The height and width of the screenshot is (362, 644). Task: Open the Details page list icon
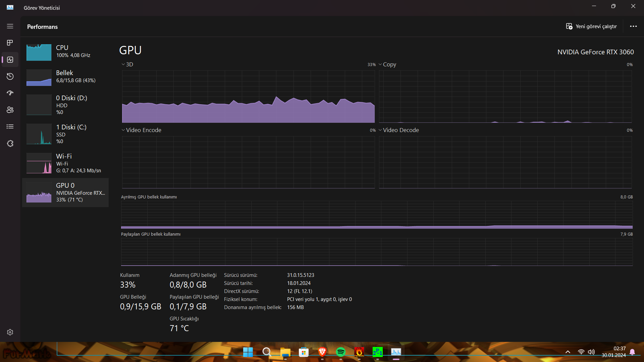[10, 126]
